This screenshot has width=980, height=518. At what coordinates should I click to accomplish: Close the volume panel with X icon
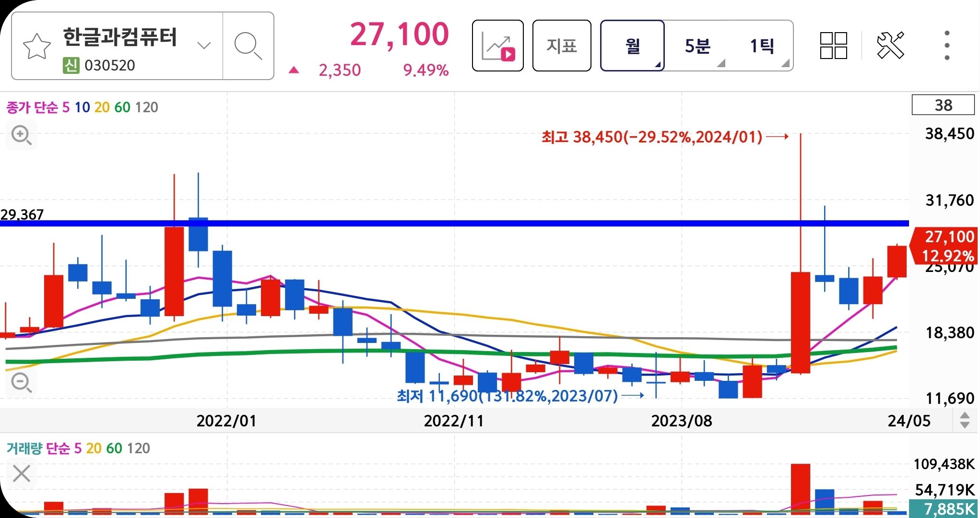coord(22,473)
